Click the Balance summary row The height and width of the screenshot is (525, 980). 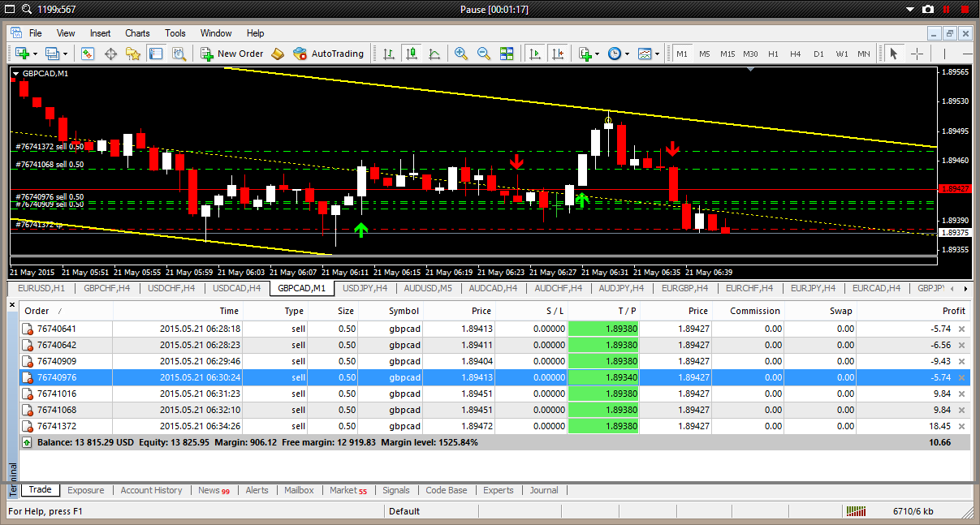pos(494,442)
